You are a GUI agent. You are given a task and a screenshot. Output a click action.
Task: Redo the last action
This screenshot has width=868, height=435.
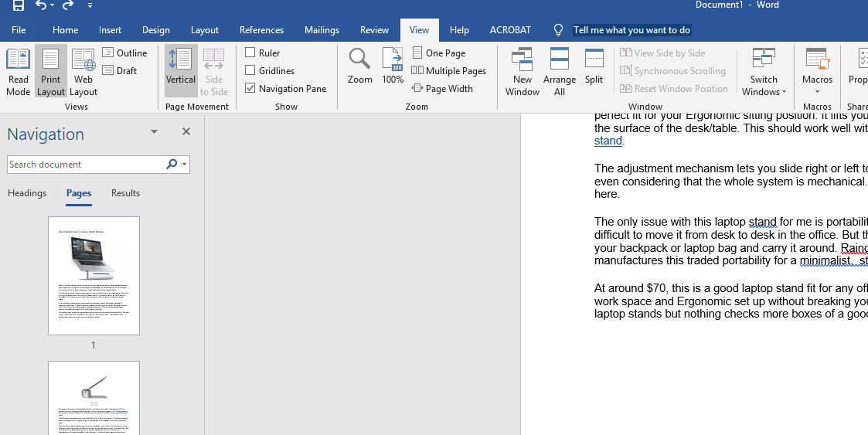tap(68, 5)
